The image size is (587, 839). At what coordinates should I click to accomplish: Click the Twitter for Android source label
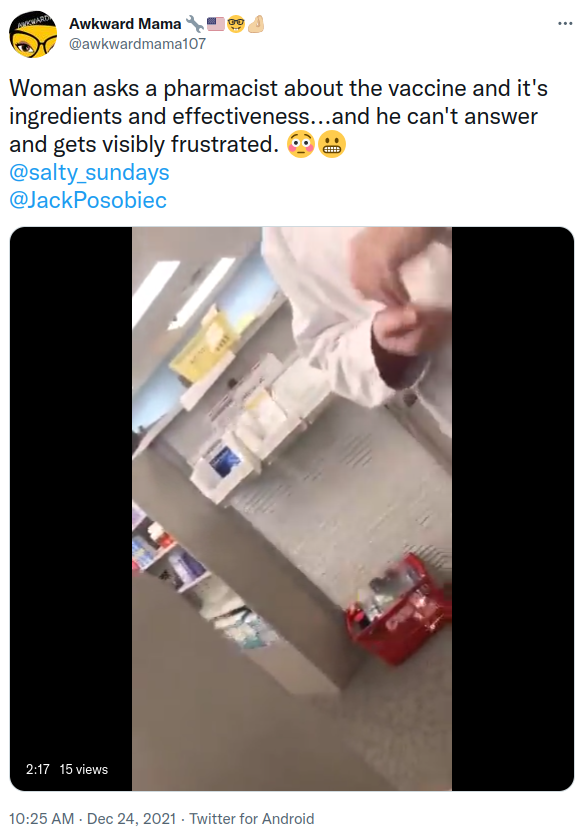coord(251,819)
